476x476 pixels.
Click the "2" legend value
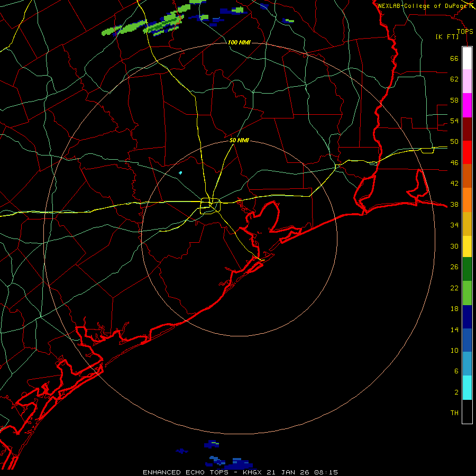pos(456,392)
